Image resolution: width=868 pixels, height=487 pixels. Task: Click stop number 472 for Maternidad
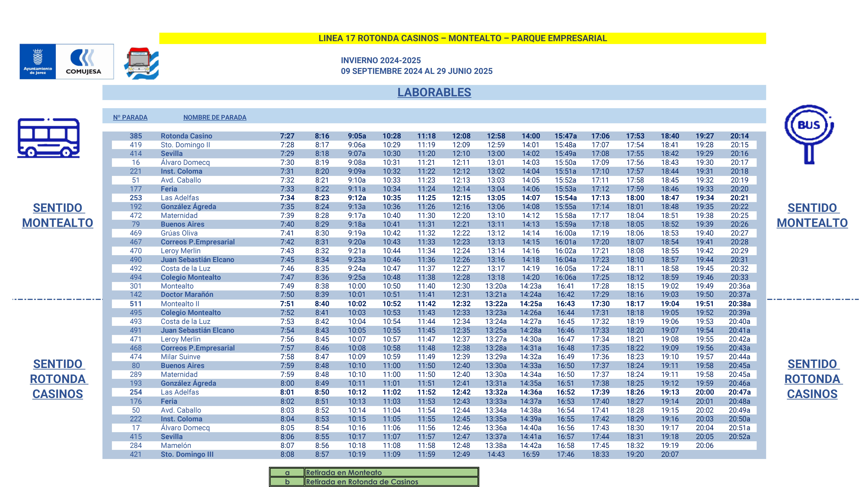[x=136, y=215]
